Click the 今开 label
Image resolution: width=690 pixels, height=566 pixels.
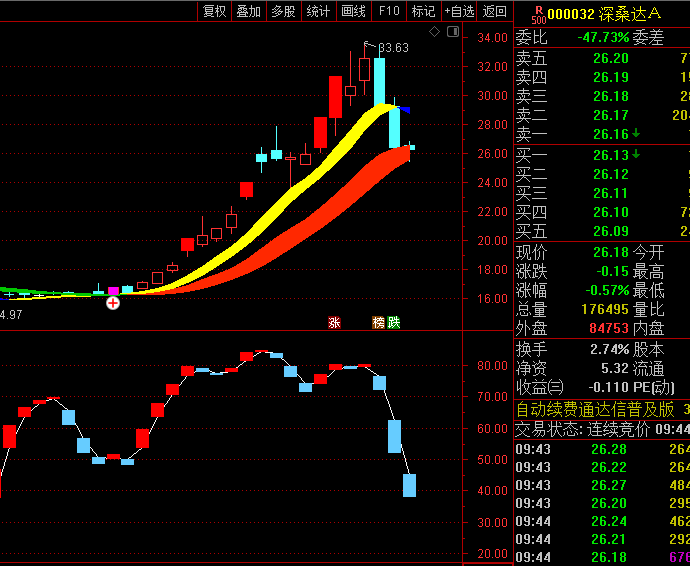[648, 252]
